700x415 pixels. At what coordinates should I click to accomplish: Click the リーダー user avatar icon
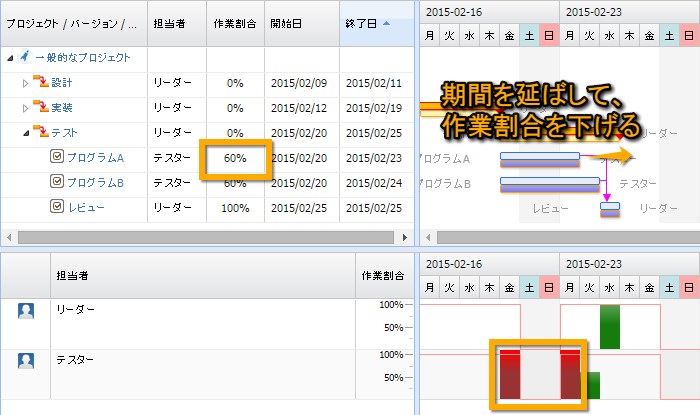click(26, 311)
